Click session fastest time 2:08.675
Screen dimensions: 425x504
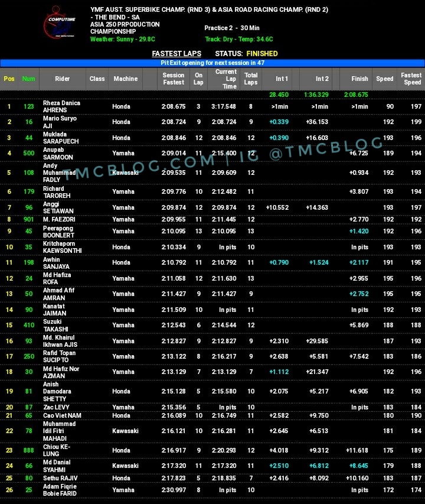click(x=174, y=107)
